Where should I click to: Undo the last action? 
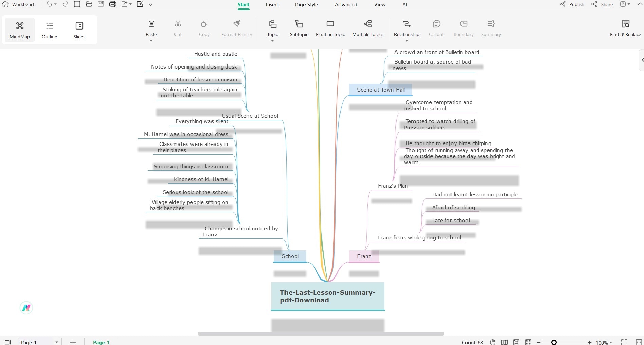tap(49, 4)
